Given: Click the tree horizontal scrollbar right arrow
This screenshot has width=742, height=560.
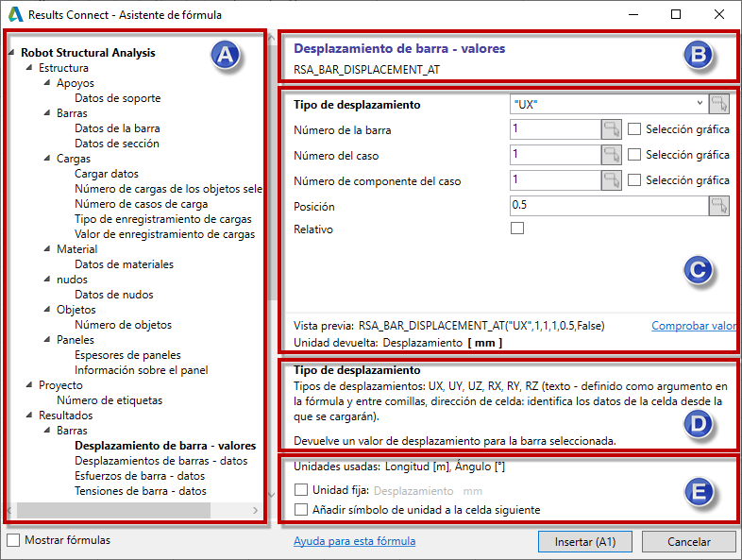Looking at the screenshot, I should [x=256, y=510].
